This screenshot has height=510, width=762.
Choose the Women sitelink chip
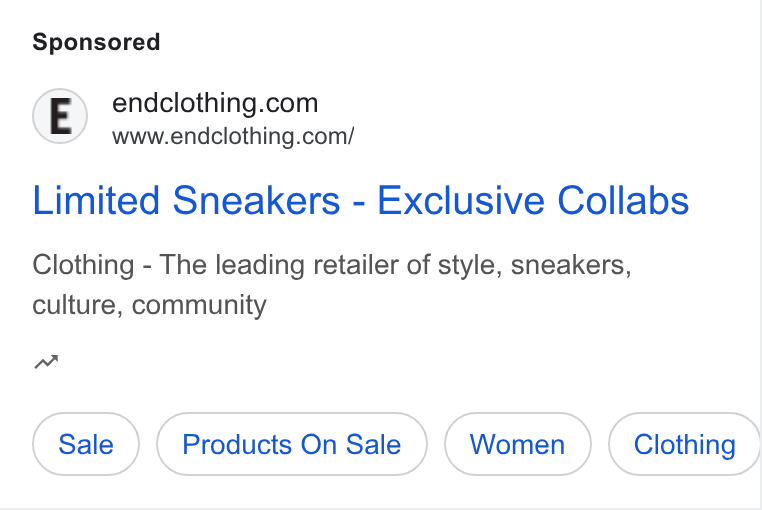pyautogui.click(x=518, y=444)
